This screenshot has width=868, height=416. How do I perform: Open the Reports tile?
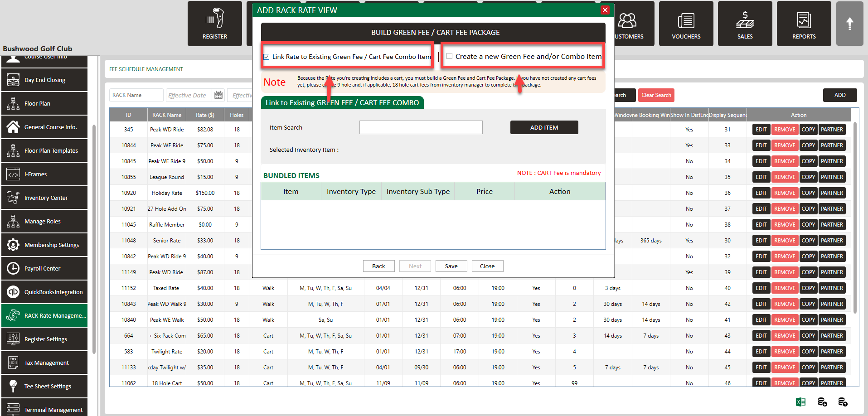coord(804,24)
